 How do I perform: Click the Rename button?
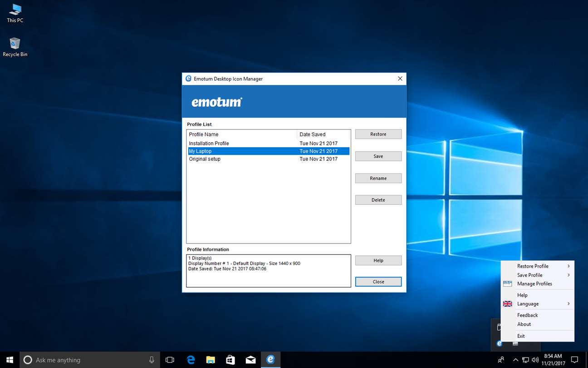point(378,178)
